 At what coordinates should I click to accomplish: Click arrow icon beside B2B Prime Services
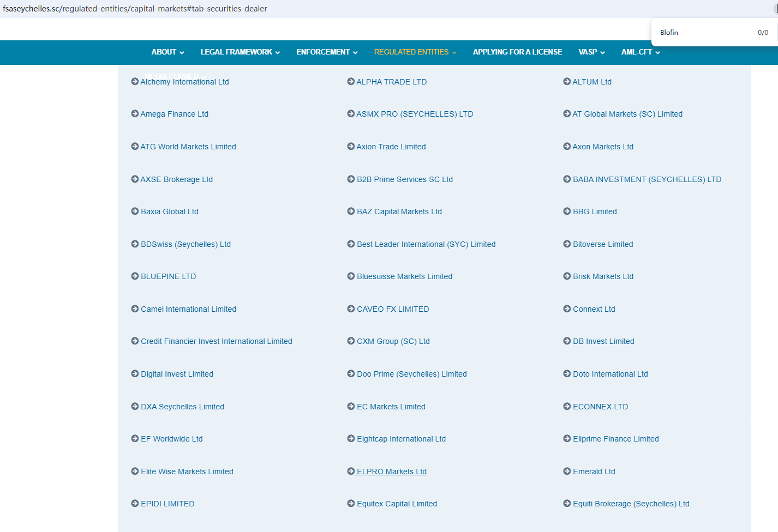coord(351,179)
